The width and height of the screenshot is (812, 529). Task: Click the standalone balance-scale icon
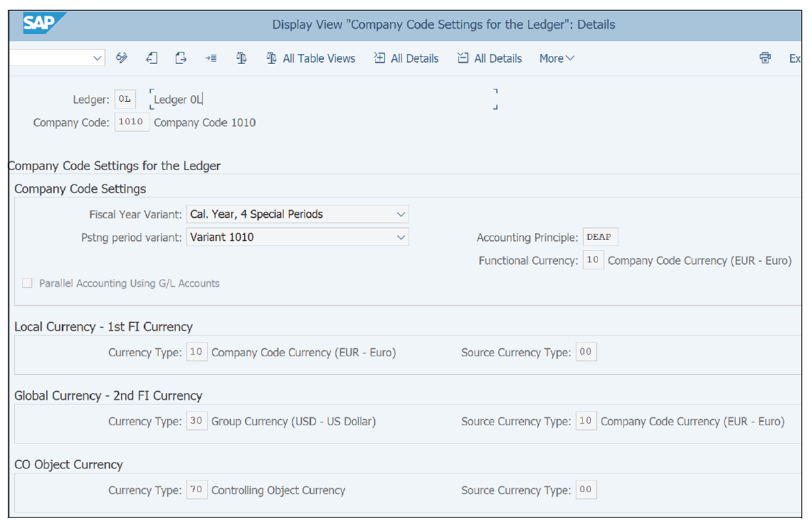point(241,58)
